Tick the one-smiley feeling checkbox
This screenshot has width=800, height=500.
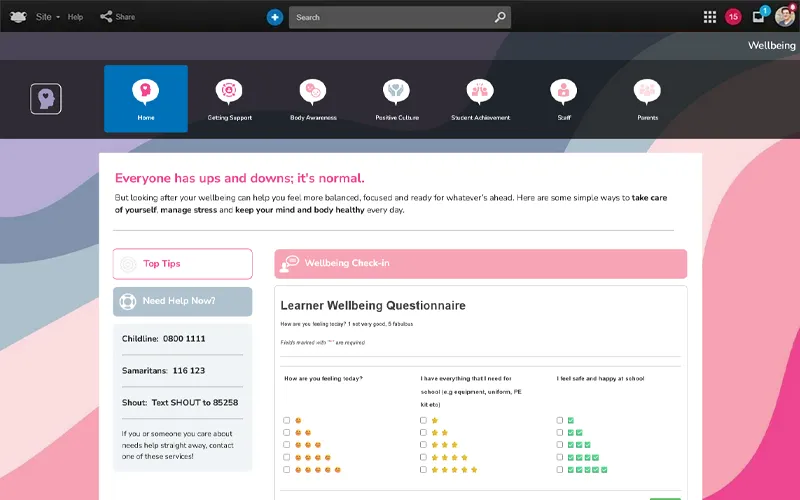(287, 420)
